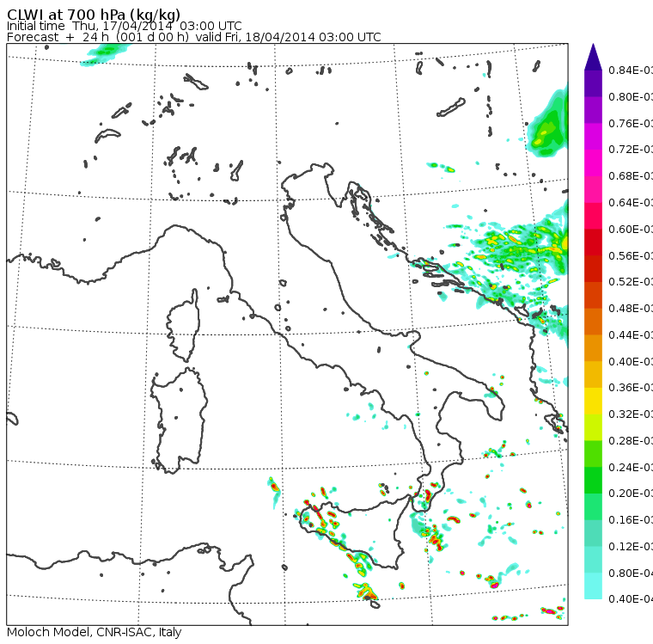This screenshot has height=644, width=653.
Task: Pick the violet swatch between 0.76E-03 and 0.80E-03
Action: coord(593,110)
